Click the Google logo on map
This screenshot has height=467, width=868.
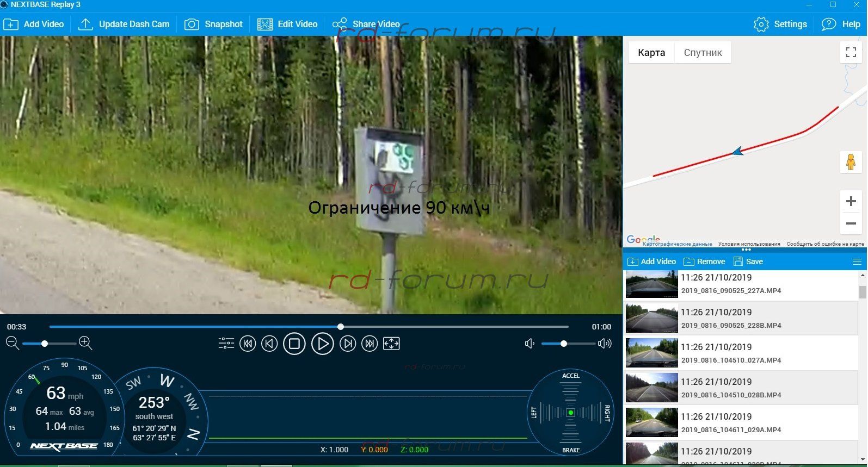pos(643,239)
